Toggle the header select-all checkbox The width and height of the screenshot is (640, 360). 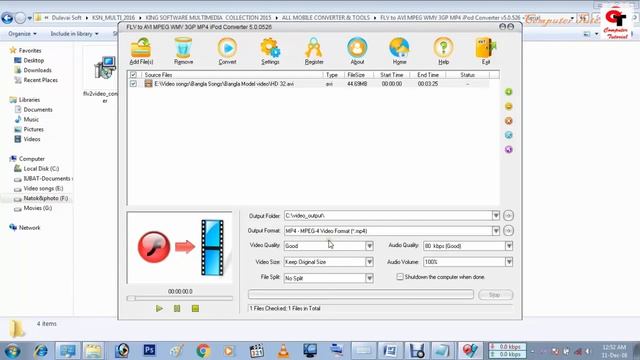133,75
